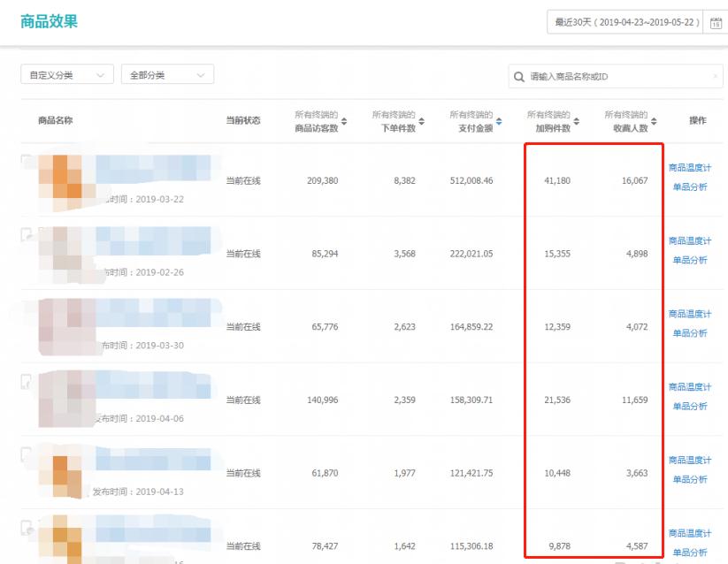
Task: Open 单品分析 for product with 65,776 visitors
Action: pos(690,333)
